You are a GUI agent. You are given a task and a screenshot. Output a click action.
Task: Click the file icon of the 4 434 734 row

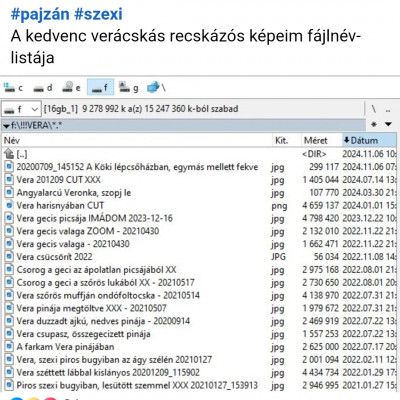pos(9,372)
